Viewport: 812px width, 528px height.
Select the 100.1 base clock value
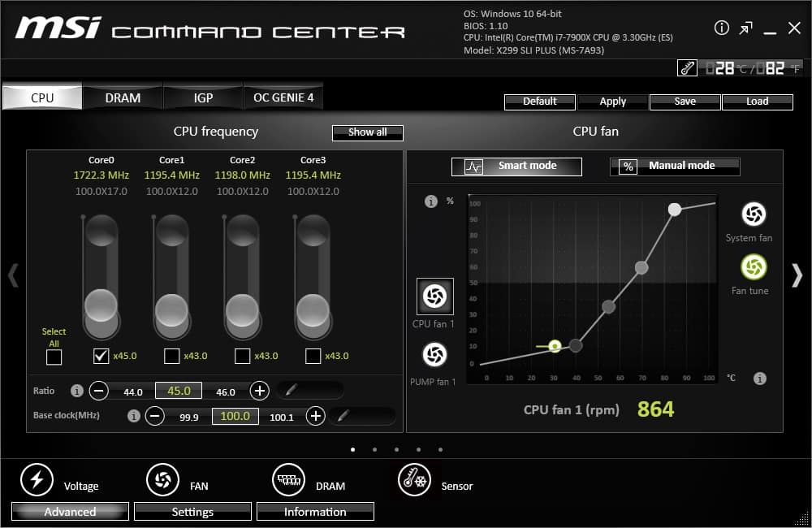coord(282,417)
